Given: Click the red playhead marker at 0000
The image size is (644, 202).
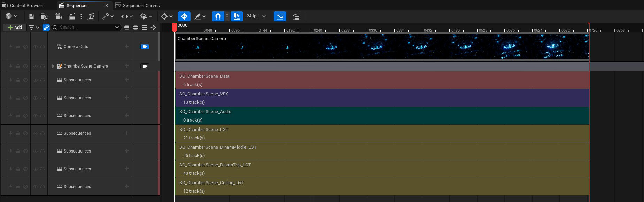Looking at the screenshot, I should click(x=174, y=27).
